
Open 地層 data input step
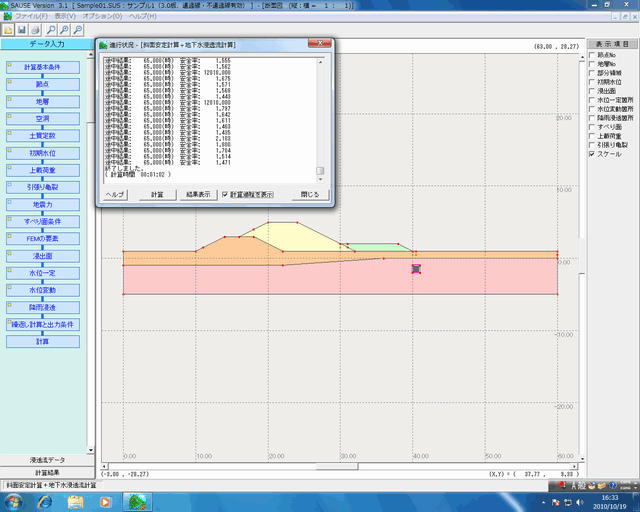tap(43, 102)
